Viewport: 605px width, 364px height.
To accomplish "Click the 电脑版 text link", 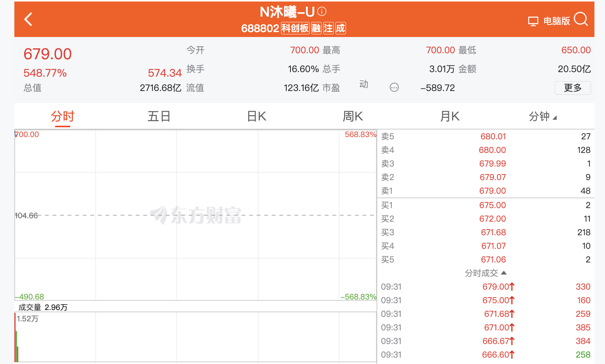I will pos(556,21).
